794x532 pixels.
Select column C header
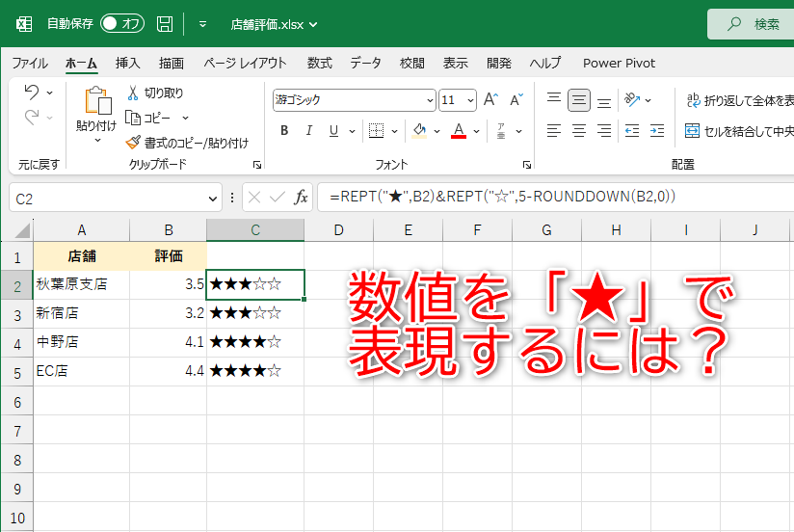point(255,230)
